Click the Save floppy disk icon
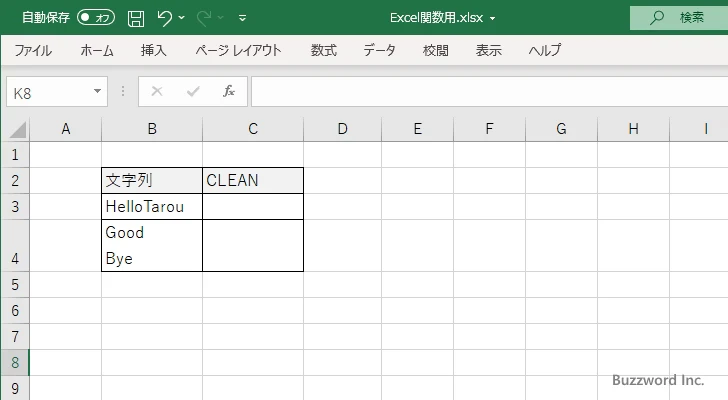The width and height of the screenshot is (728, 400). pyautogui.click(x=136, y=18)
